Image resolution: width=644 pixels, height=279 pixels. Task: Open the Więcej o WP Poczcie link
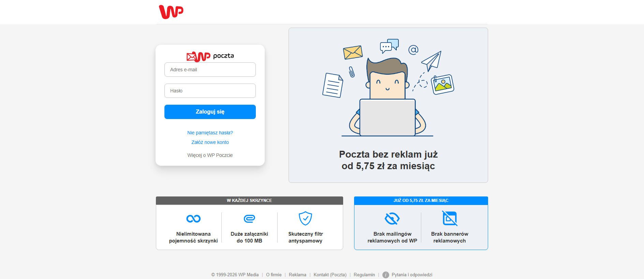(210, 155)
